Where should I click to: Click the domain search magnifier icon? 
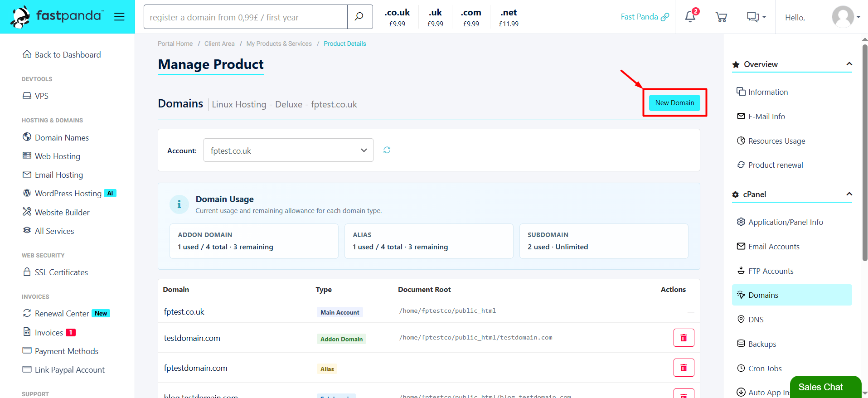pyautogui.click(x=359, y=17)
